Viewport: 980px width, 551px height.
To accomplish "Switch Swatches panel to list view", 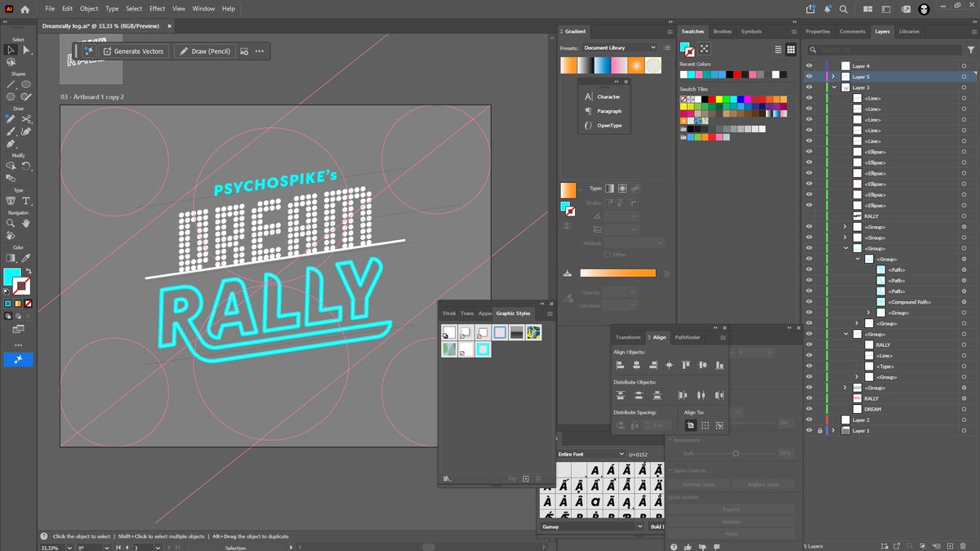I will (x=778, y=50).
